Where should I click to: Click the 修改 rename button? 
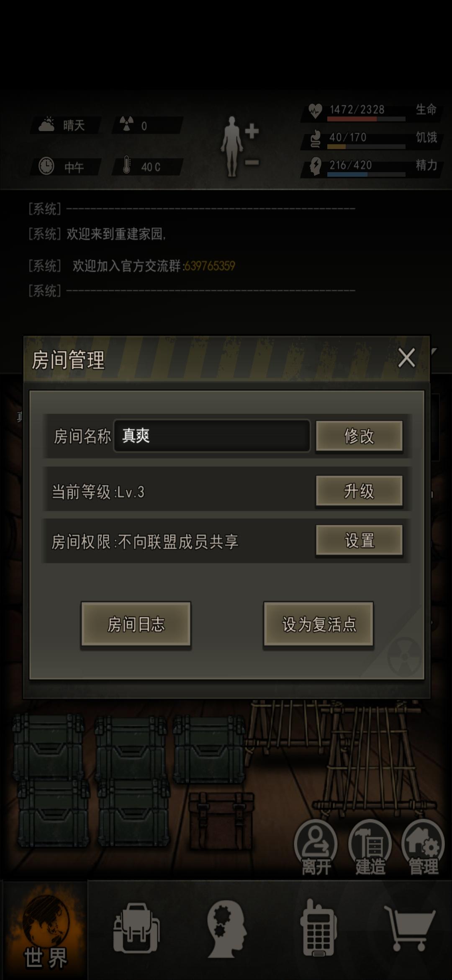(359, 436)
